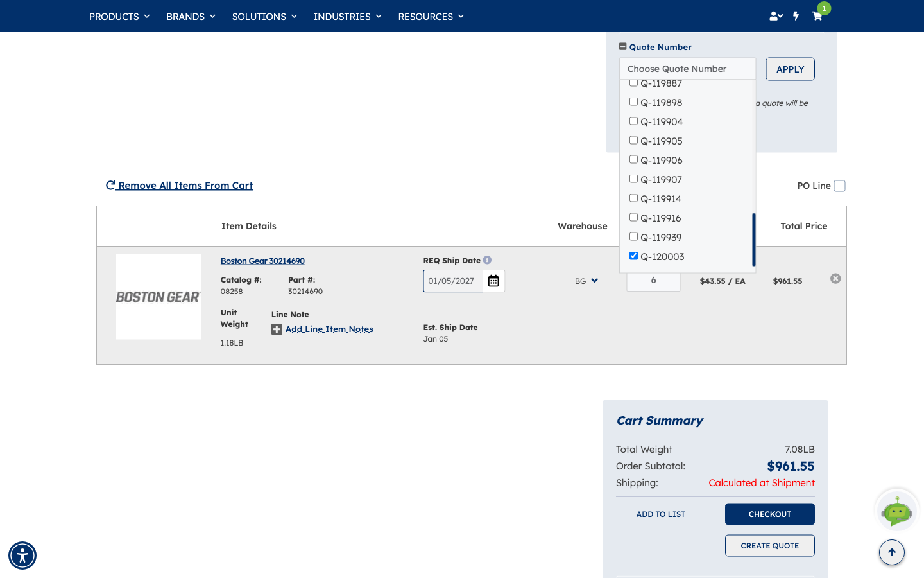
Task: Open the BG warehouse dropdown
Action: click(586, 281)
